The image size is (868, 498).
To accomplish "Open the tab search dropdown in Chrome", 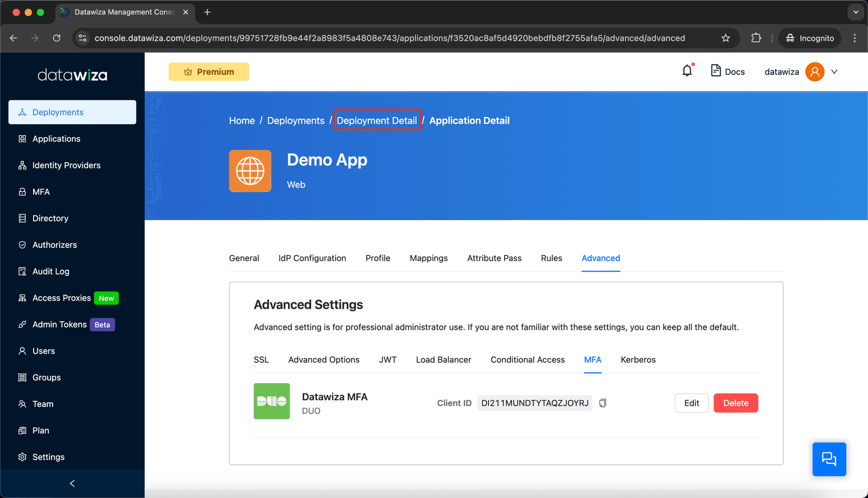I will coord(856,12).
